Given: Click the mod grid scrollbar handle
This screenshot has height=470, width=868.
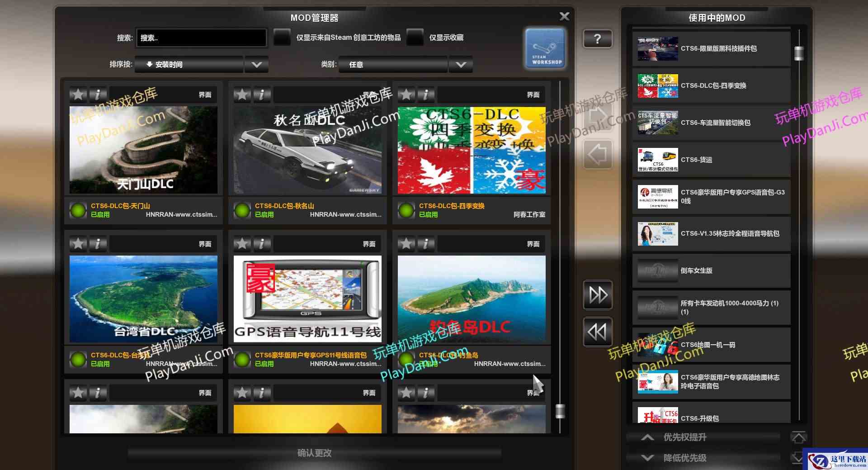Looking at the screenshot, I should [560, 411].
